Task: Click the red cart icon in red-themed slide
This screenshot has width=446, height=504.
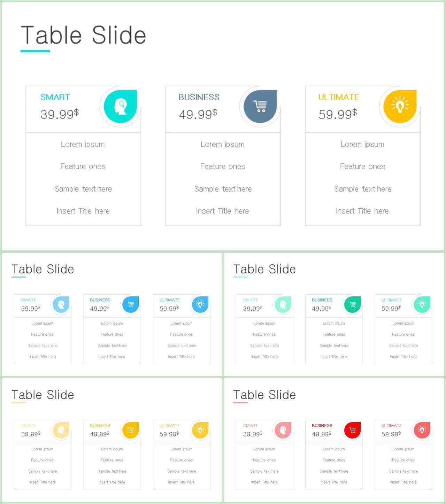Action: point(352,430)
